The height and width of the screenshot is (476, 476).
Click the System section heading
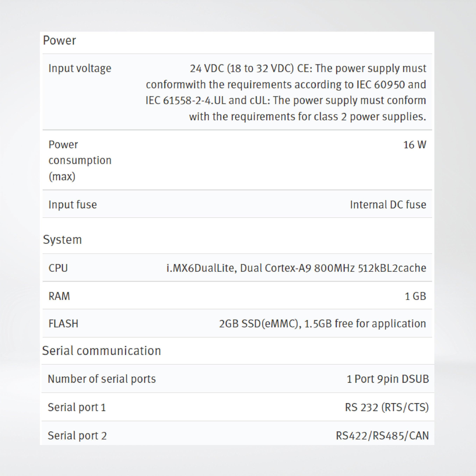point(62,240)
